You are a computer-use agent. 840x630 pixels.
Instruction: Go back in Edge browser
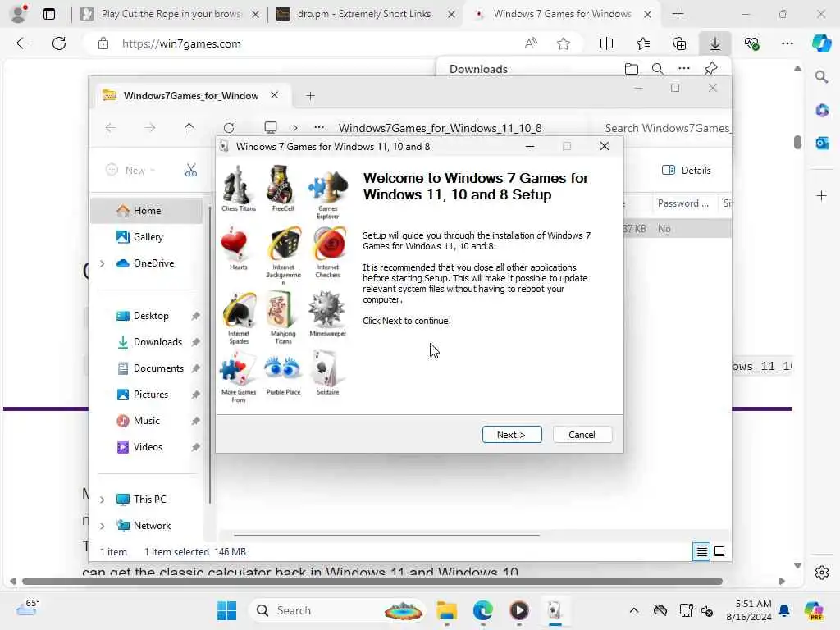22,43
